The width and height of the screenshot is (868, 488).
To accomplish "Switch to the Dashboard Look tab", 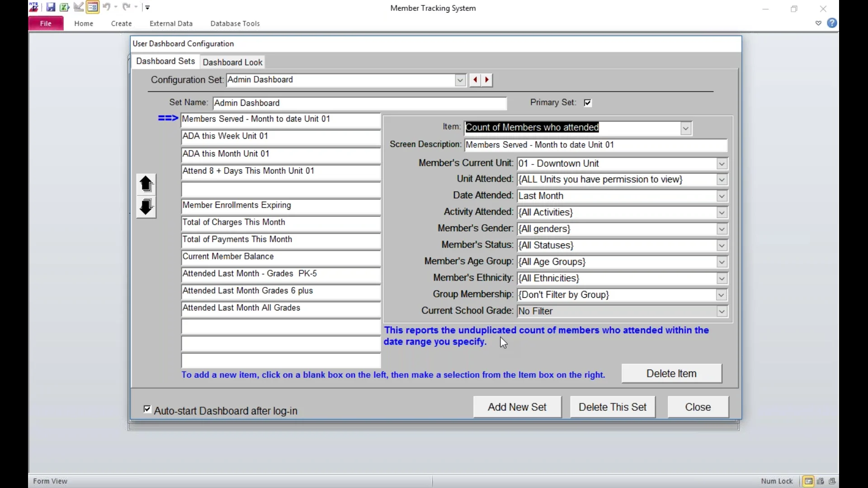I will click(232, 62).
